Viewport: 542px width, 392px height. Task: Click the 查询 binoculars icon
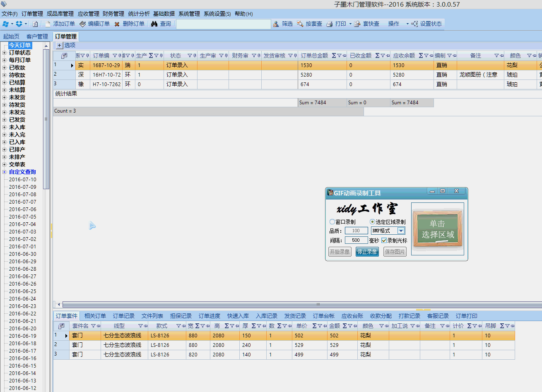154,24
